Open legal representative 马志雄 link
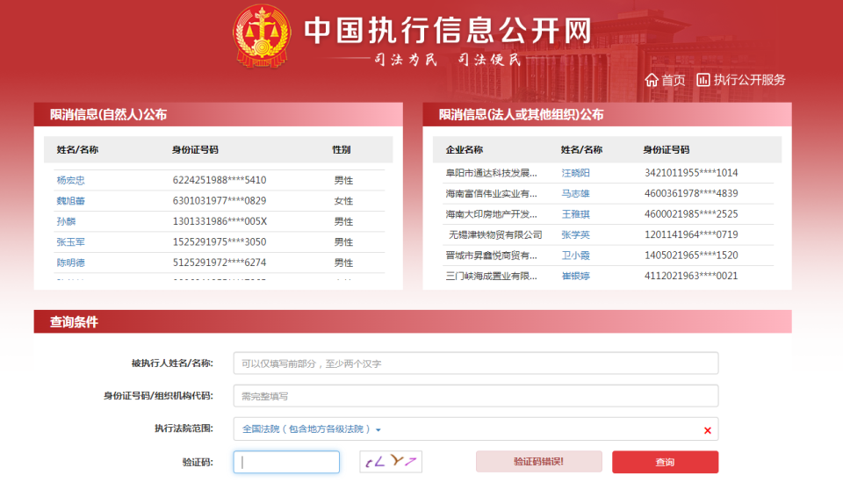 click(575, 193)
